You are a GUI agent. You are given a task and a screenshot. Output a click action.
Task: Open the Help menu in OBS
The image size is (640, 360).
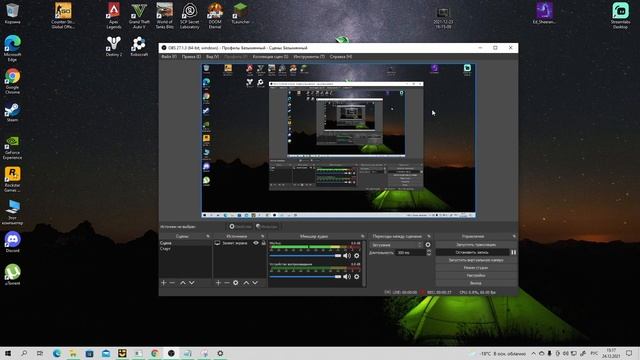click(x=341, y=57)
